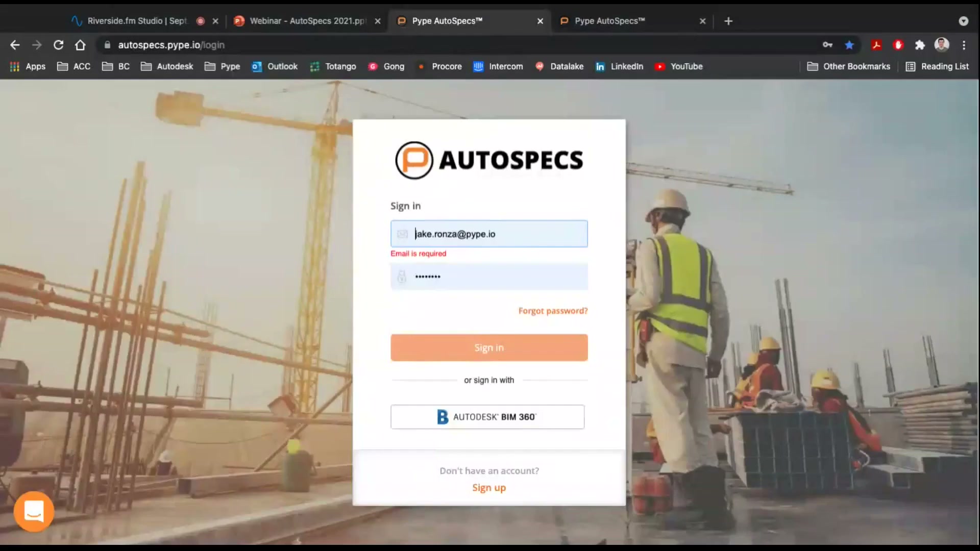The width and height of the screenshot is (980, 551).
Task: View site info via the padlock icon
Action: tap(107, 45)
